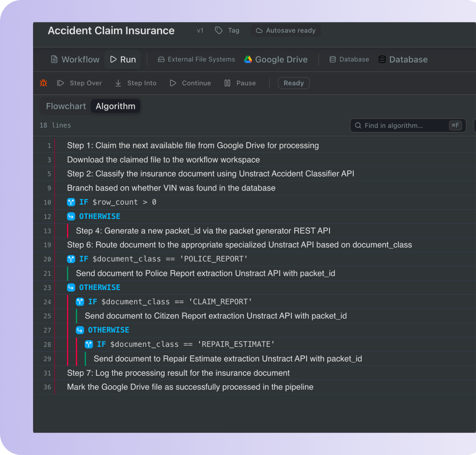Click the External File Systems label
Screen dimensions: 476x455
point(201,59)
